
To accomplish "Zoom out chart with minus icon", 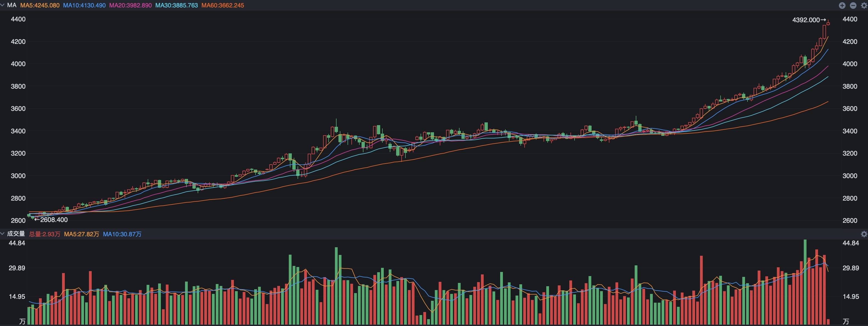I will pyautogui.click(x=853, y=5).
